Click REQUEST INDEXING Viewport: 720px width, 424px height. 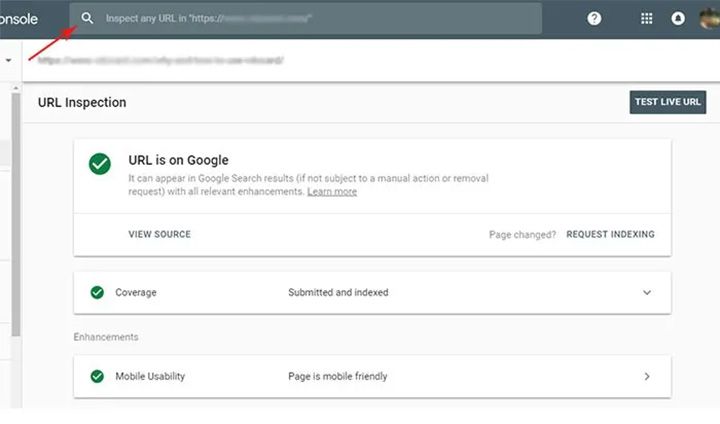(x=610, y=234)
